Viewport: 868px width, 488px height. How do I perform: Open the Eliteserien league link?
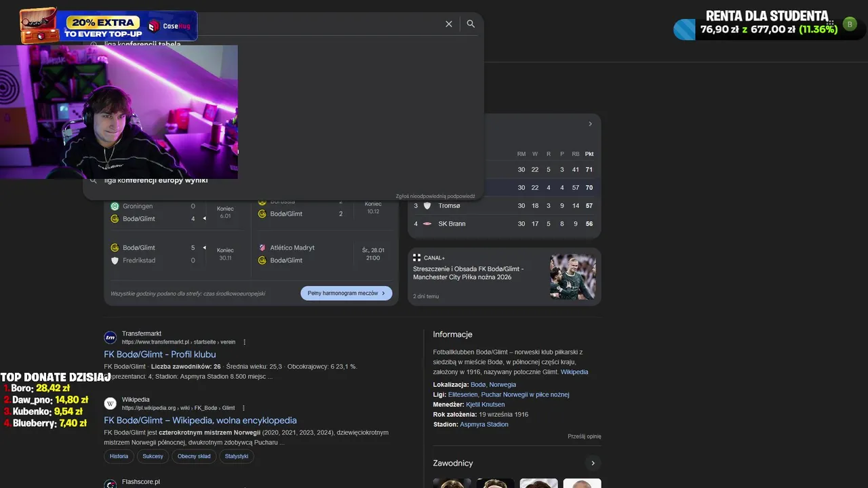[462, 394]
